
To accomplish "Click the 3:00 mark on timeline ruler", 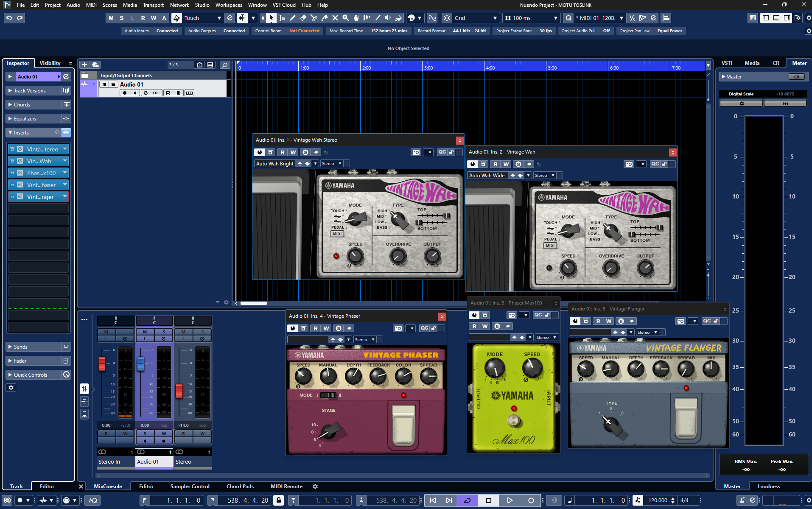I will 428,68.
